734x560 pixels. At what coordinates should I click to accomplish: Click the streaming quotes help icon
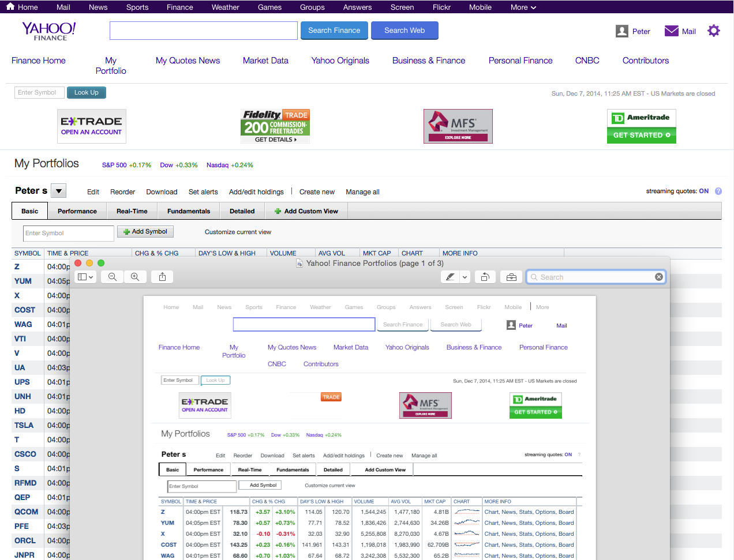point(718,191)
